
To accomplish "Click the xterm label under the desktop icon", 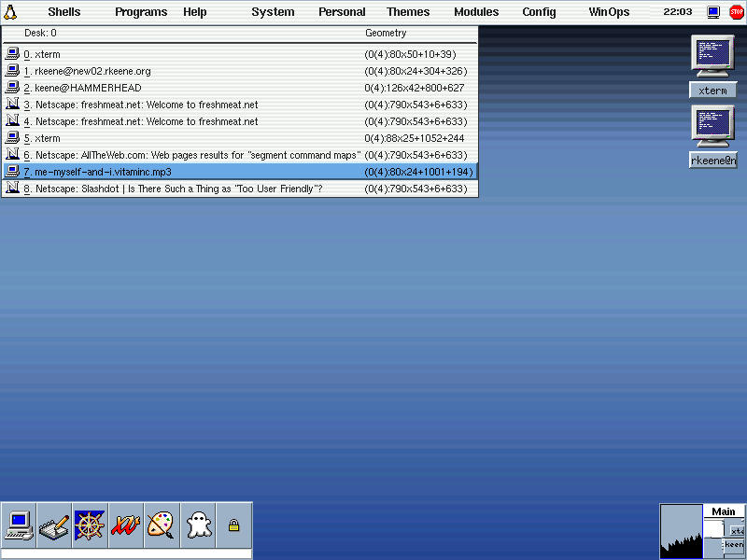I will [712, 91].
